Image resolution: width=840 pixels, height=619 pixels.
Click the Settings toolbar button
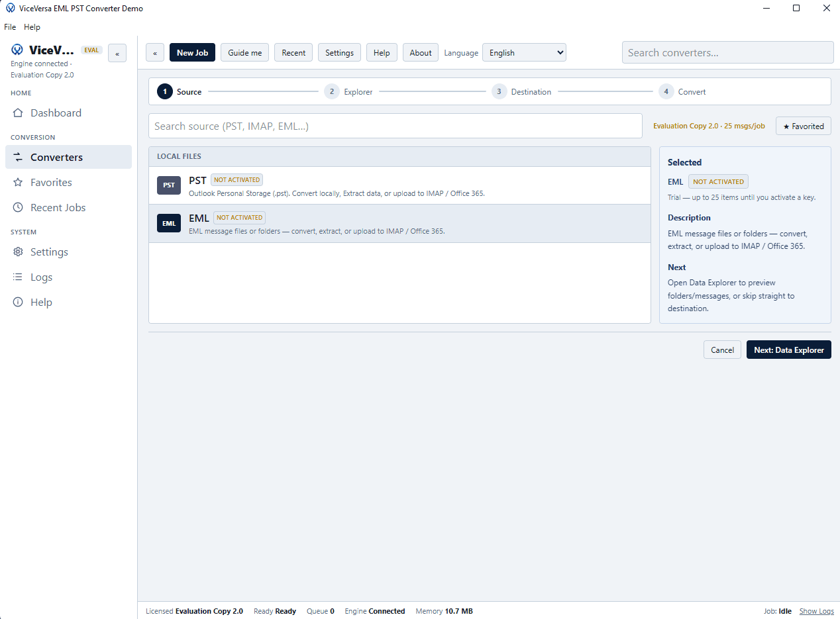(x=339, y=53)
